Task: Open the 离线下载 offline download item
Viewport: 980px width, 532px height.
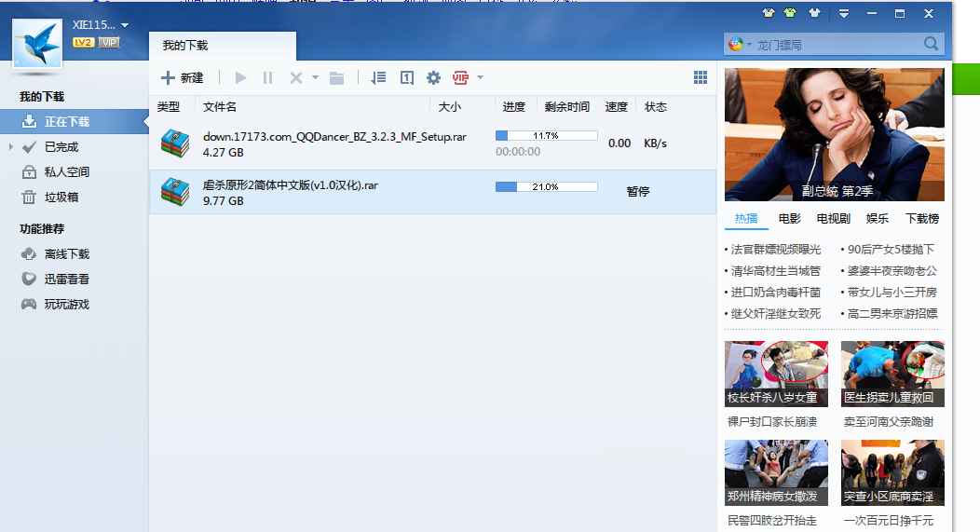Action: tap(66, 253)
